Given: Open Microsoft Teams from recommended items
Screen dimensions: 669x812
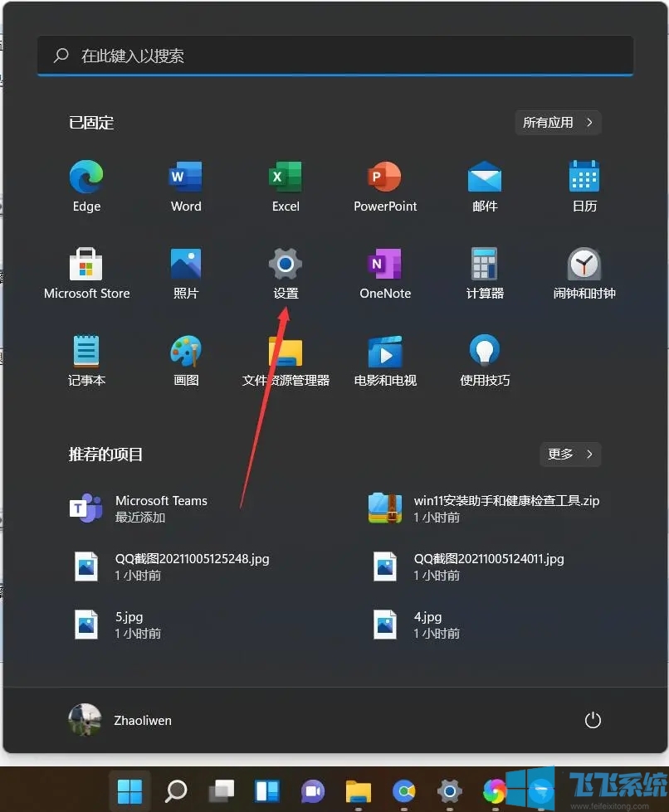Looking at the screenshot, I should [x=162, y=508].
